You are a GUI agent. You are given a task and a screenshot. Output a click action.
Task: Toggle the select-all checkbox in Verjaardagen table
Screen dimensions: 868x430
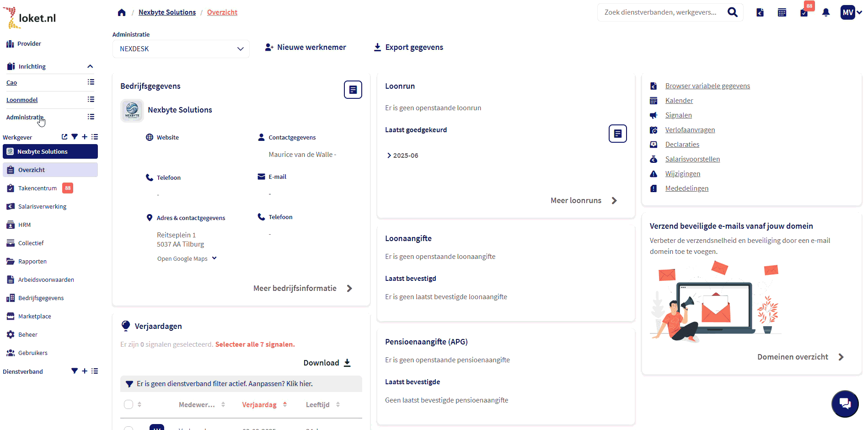click(x=129, y=404)
